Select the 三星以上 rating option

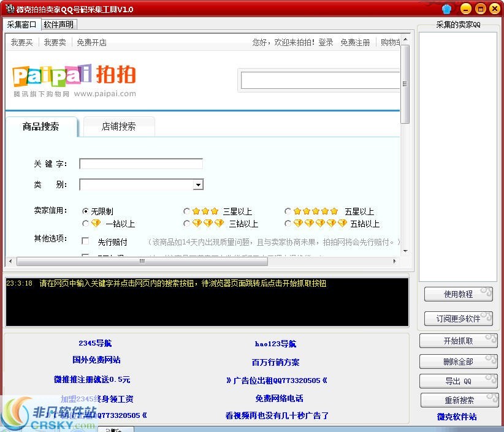[x=187, y=211]
